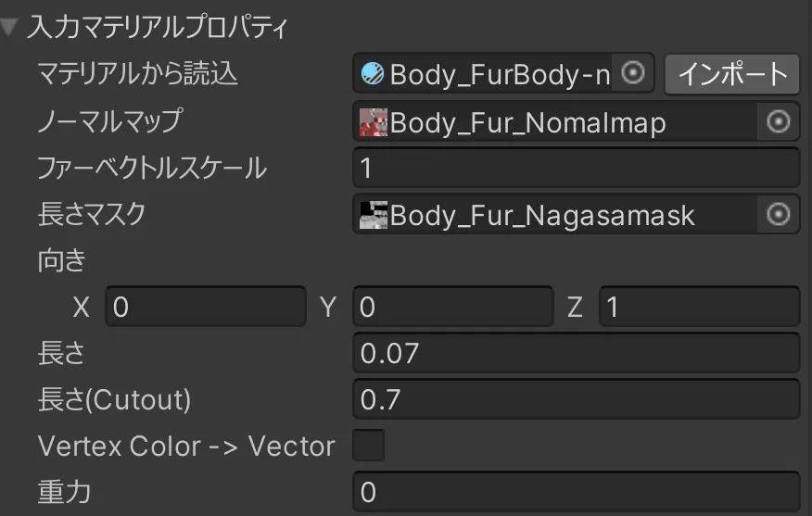Screen dimensions: 812x516
Task: Open object picker for 長さマスク texture
Action: coord(778,215)
